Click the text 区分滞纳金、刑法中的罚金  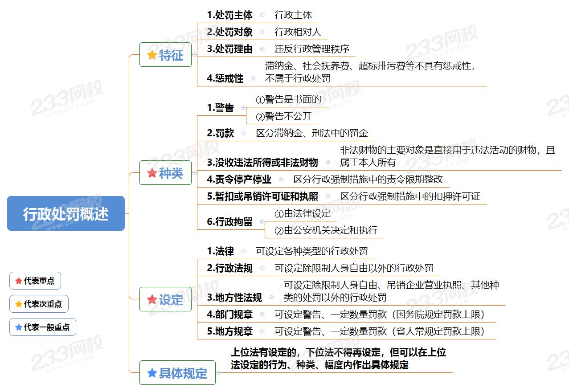point(312,133)
